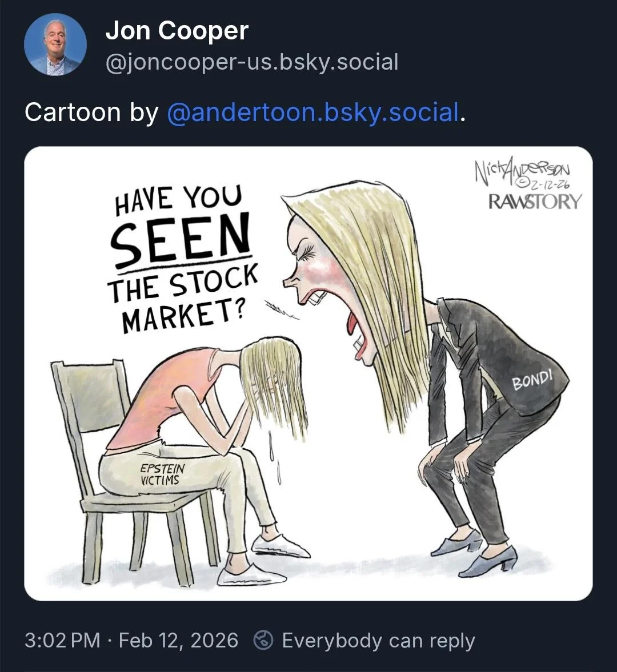Click the Jon Cooper display name
Image resolution: width=617 pixels, height=672 pixels.
[x=177, y=30]
